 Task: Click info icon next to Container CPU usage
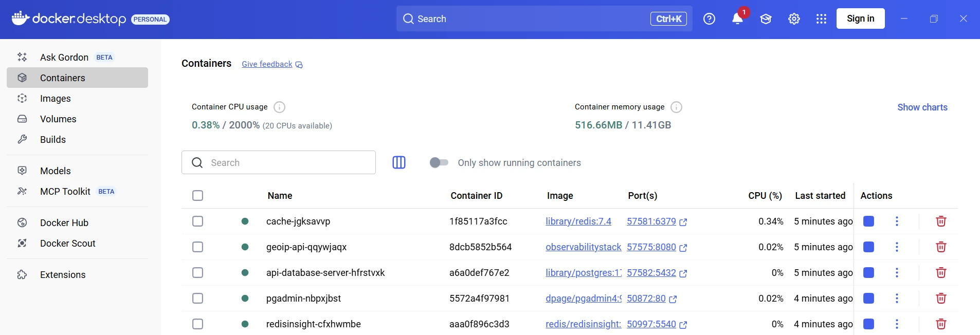click(x=279, y=107)
